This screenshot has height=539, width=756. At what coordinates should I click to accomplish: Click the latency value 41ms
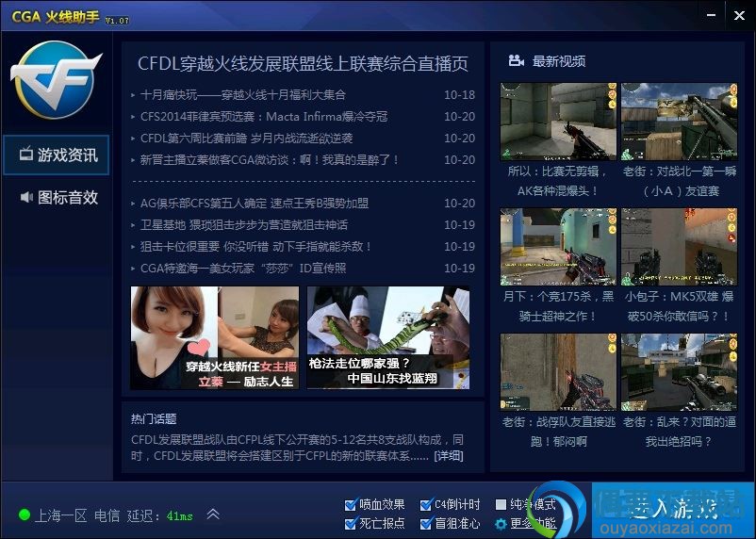pos(179,515)
